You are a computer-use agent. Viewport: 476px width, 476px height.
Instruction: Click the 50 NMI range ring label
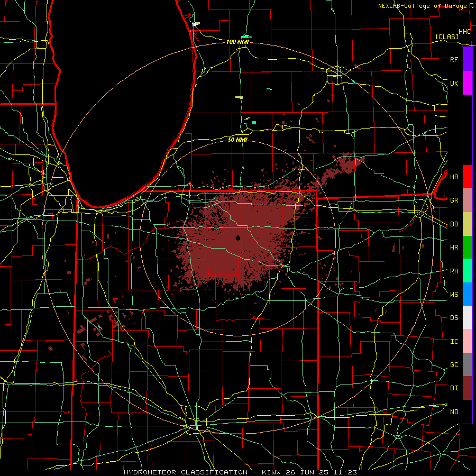(237, 140)
